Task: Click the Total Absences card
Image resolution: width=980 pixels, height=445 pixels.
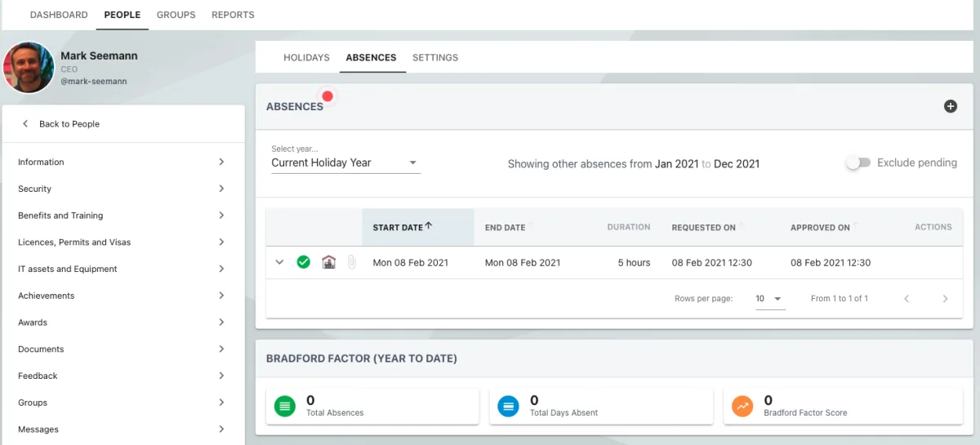Action: point(372,406)
